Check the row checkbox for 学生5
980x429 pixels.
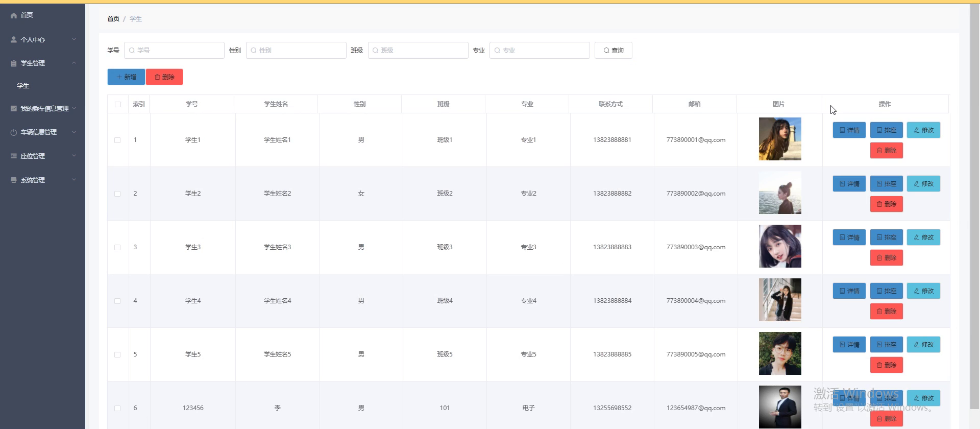click(117, 354)
